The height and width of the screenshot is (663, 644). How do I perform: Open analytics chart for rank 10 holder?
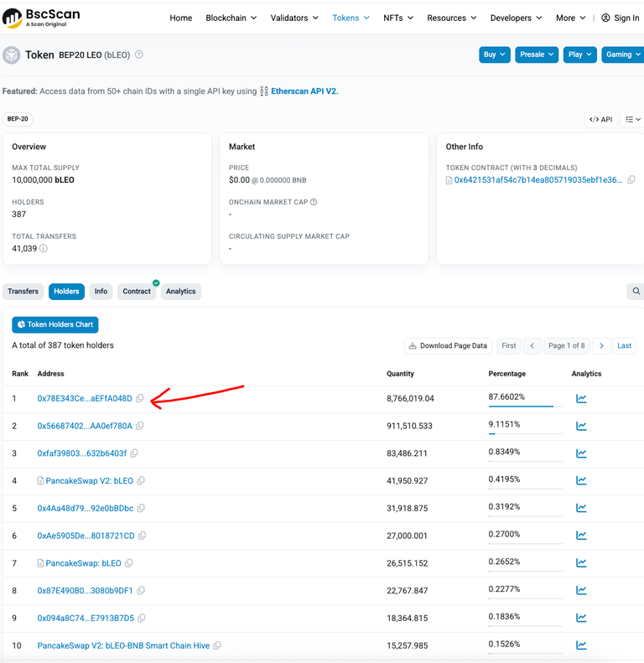[581, 645]
